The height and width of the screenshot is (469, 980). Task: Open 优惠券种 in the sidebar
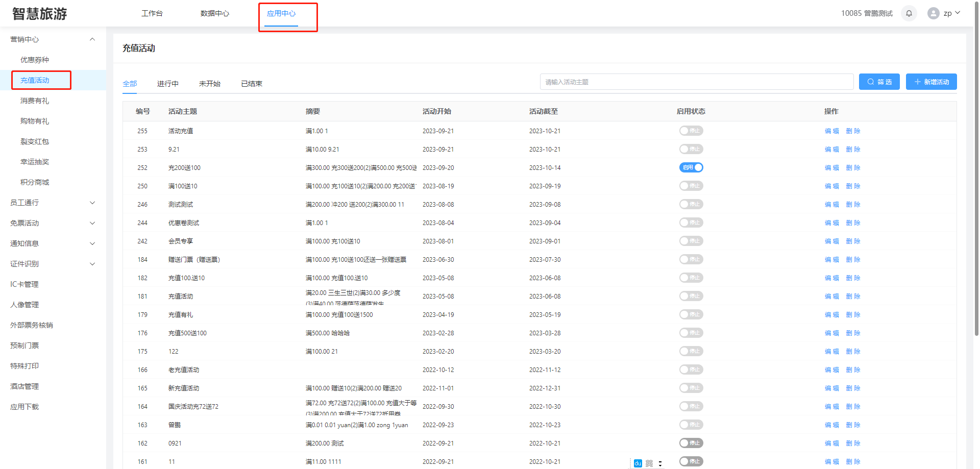click(x=35, y=60)
